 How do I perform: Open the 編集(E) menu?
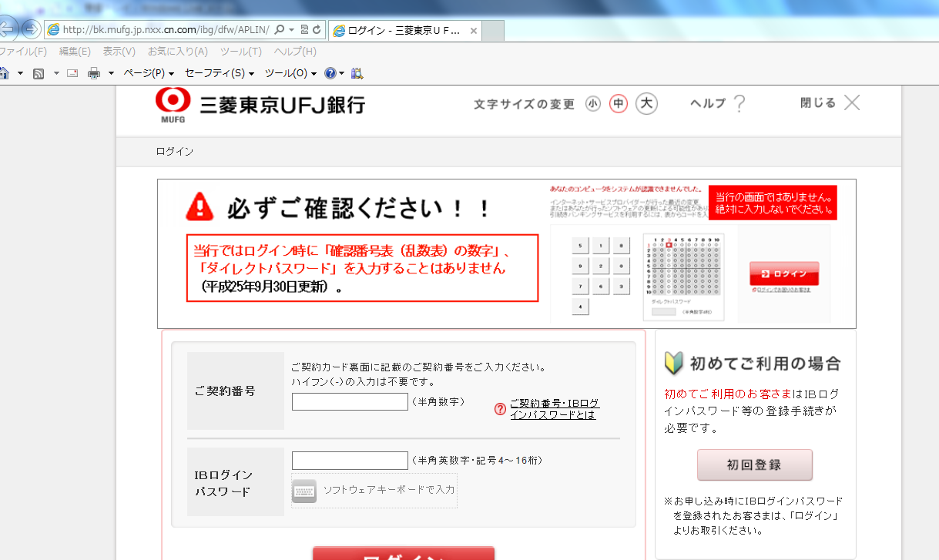tap(75, 52)
